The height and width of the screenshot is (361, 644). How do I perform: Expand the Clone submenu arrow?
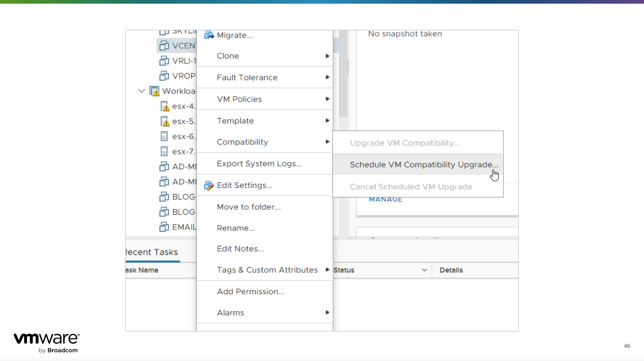pos(327,56)
